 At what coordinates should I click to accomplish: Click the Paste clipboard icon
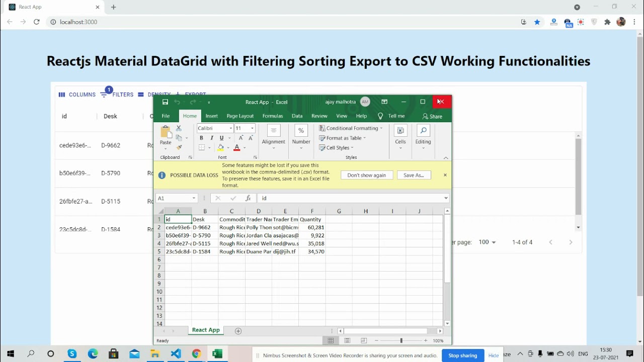point(166,133)
